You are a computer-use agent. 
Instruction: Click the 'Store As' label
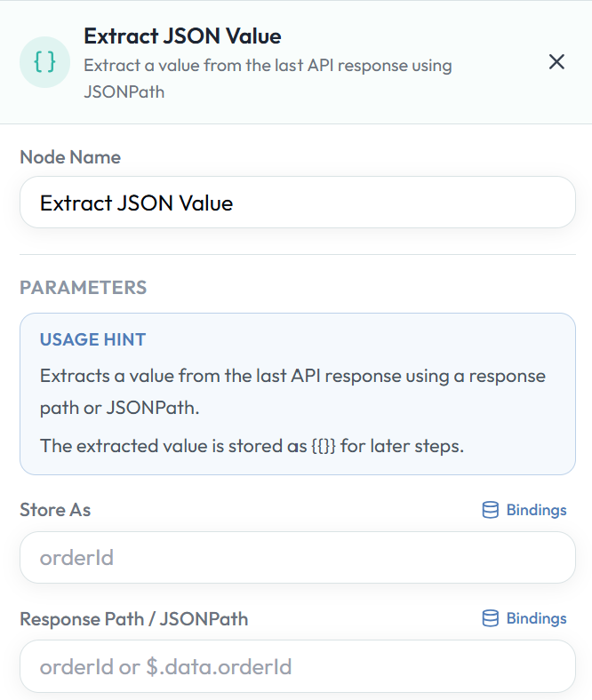(x=55, y=510)
